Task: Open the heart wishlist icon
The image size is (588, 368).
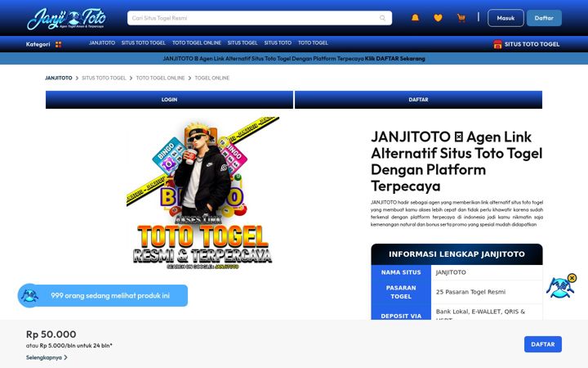Action: [x=438, y=18]
